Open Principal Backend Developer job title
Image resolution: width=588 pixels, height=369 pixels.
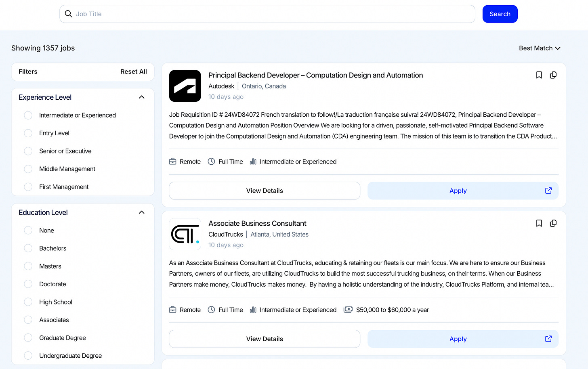coord(315,75)
